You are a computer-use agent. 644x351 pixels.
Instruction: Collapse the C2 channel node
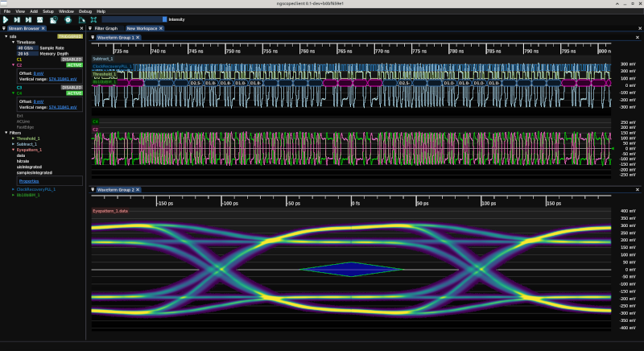click(13, 65)
